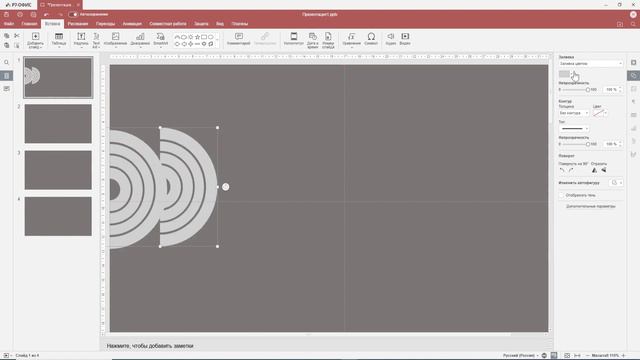
Task: Click Fit to slide icon in status bar
Action: tap(567, 356)
